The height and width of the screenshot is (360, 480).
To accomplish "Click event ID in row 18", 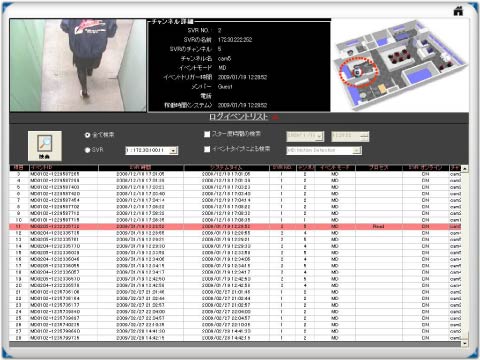I will [55, 272].
